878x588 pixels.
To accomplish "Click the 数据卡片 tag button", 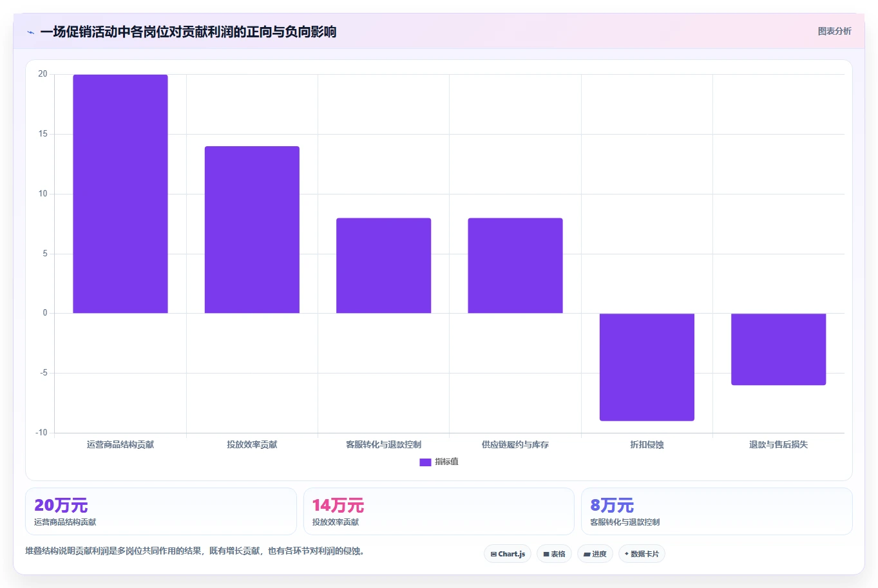I will click(x=642, y=554).
